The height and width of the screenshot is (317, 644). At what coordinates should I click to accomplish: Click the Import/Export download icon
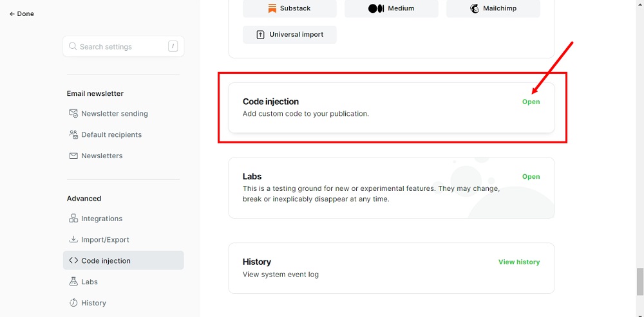click(x=73, y=239)
